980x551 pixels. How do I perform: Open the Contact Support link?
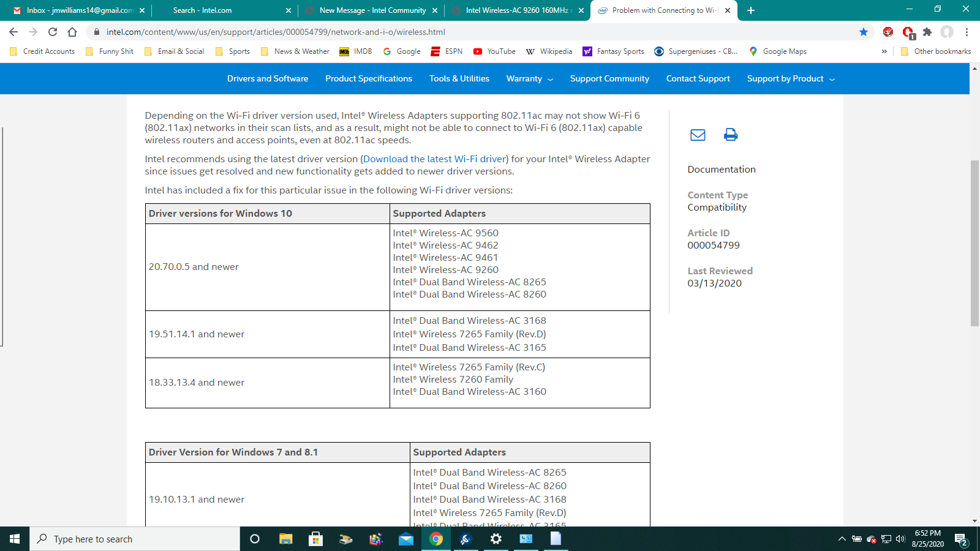(698, 79)
